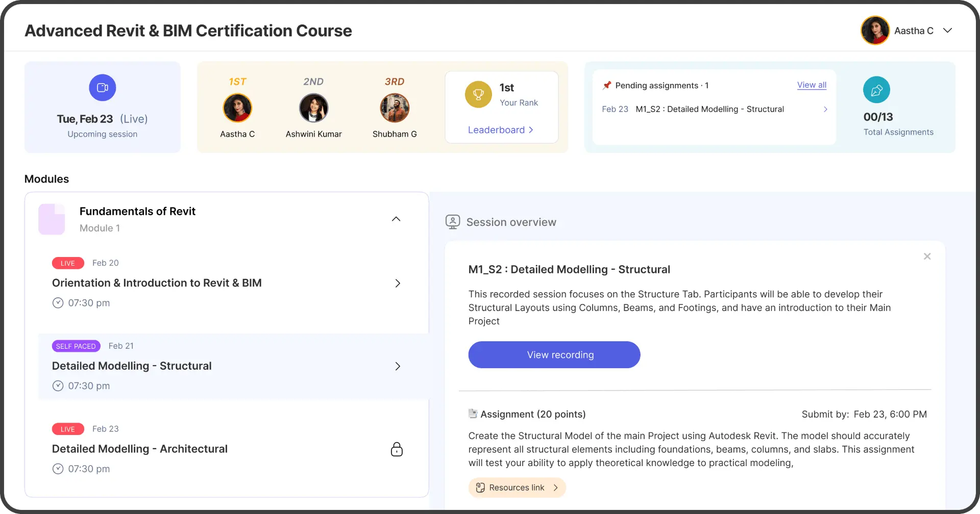The height and width of the screenshot is (514, 980).
Task: Click the SELF PACED badge dated Feb 21
Action: pos(76,346)
